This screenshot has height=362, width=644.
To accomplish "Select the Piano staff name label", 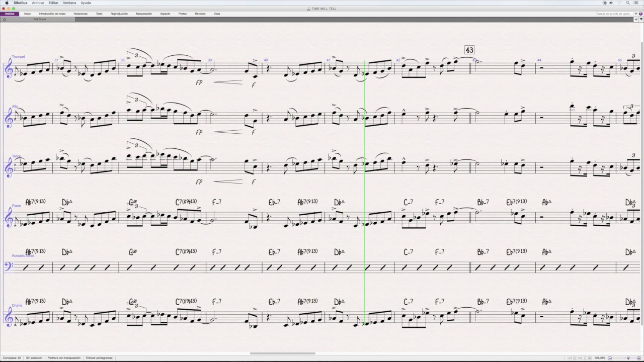I will (x=17, y=206).
